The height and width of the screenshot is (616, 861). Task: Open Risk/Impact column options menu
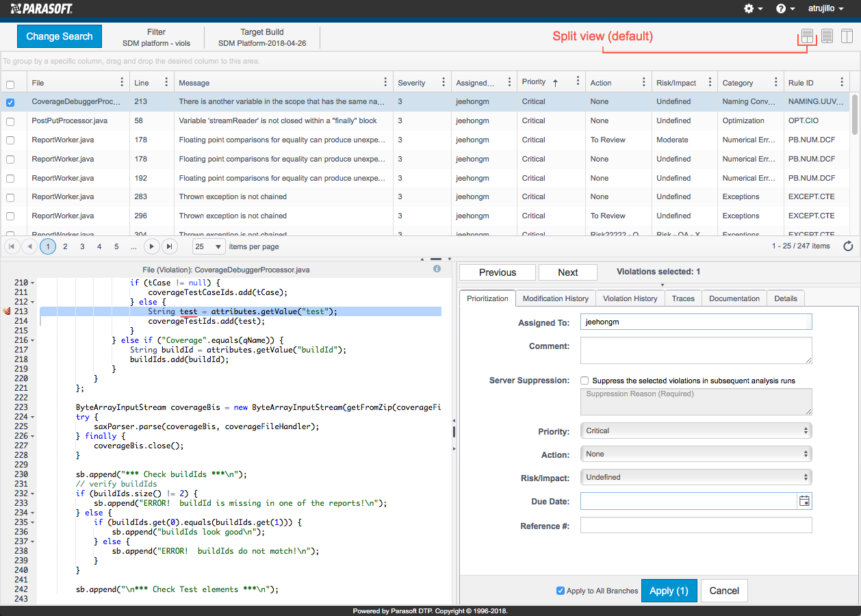[x=710, y=82]
